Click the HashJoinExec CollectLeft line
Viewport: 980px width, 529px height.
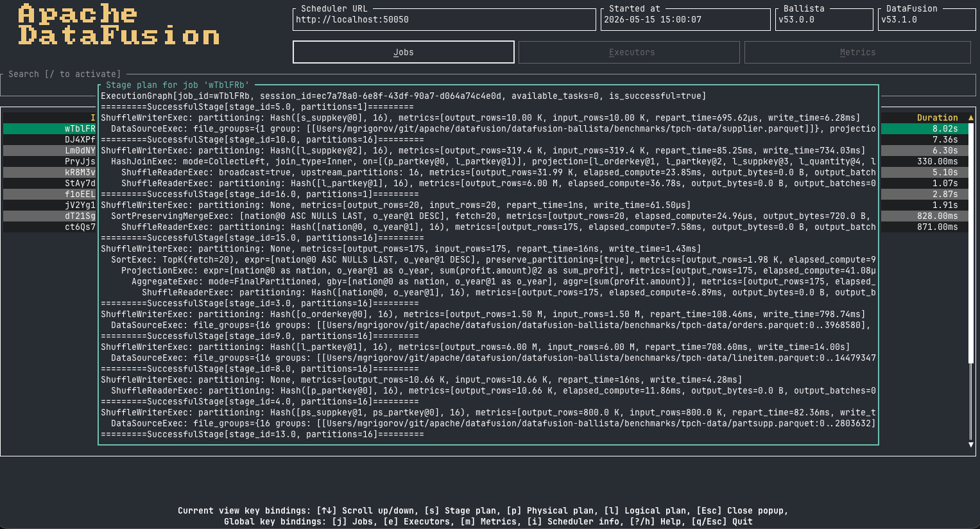click(x=494, y=161)
